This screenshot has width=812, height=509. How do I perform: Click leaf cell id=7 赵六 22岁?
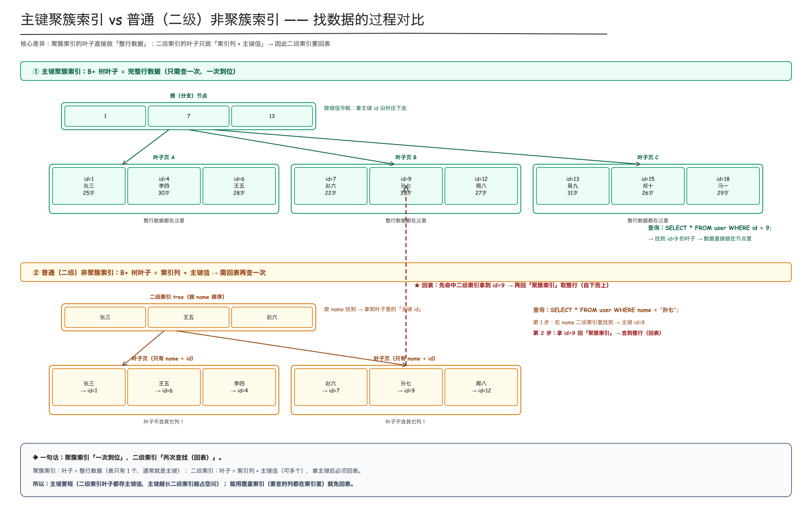tap(331, 186)
